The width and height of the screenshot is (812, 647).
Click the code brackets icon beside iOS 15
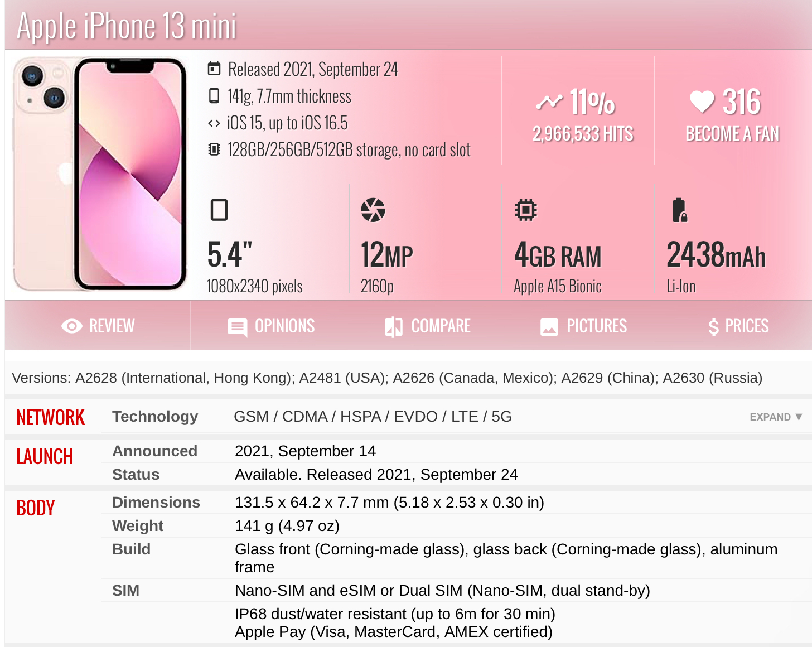click(x=214, y=123)
